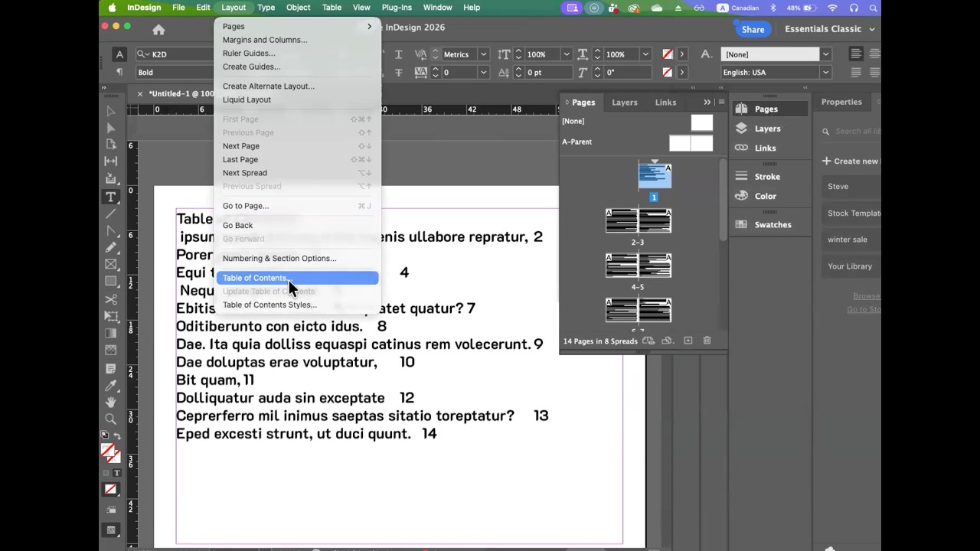This screenshot has width=980, height=551.
Task: Select the Line tool
Action: tap(111, 214)
